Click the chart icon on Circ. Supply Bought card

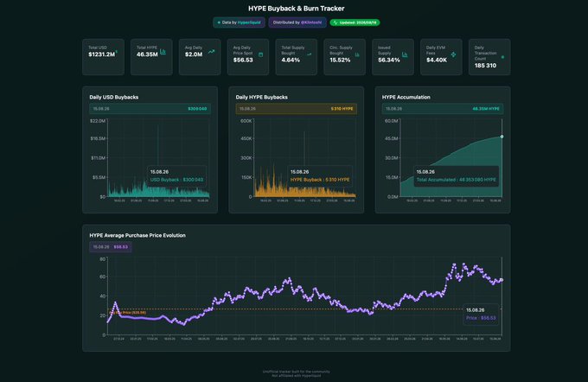click(357, 54)
